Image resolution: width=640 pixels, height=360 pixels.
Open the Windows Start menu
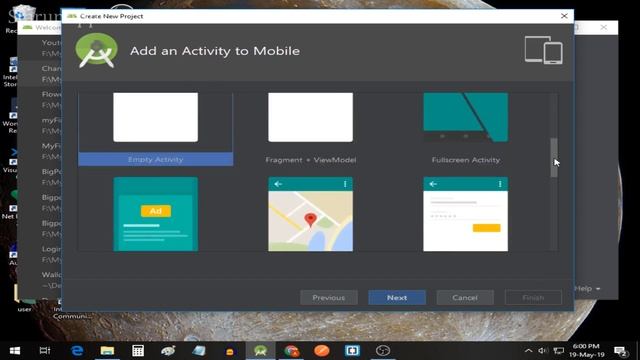15,351
